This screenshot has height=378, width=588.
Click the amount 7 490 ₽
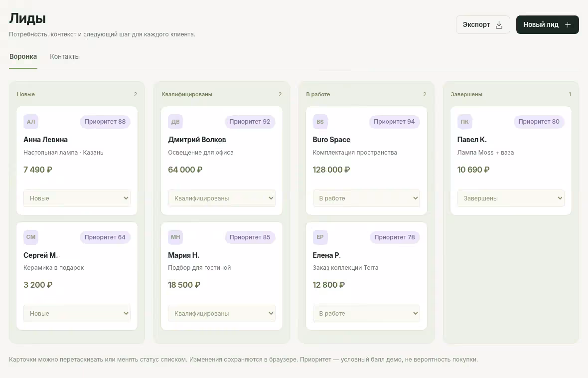point(37,170)
